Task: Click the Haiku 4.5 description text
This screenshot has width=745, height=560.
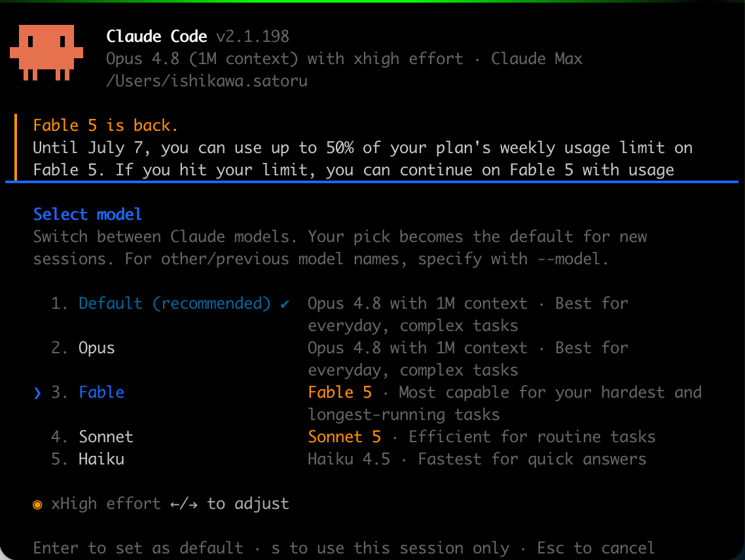Action: (x=349, y=459)
